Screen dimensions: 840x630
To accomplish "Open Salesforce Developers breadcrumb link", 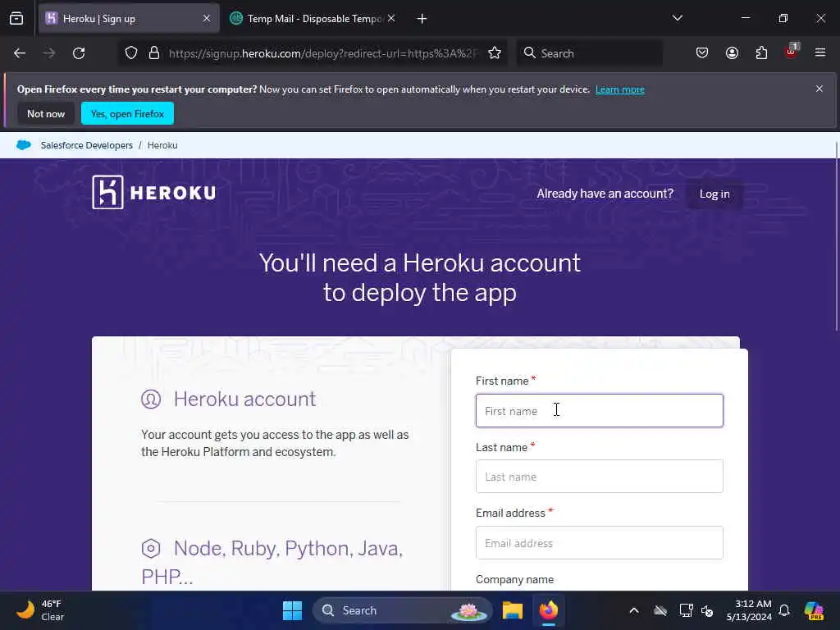I will click(87, 145).
